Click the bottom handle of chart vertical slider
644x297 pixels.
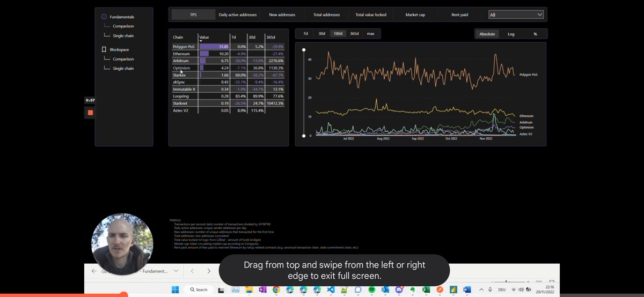point(305,136)
